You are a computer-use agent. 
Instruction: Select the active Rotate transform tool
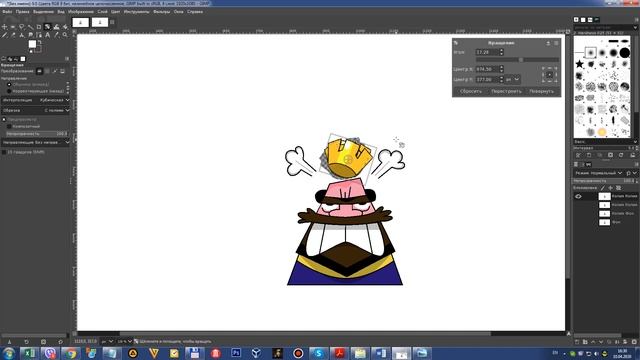pyautogui.click(x=48, y=27)
